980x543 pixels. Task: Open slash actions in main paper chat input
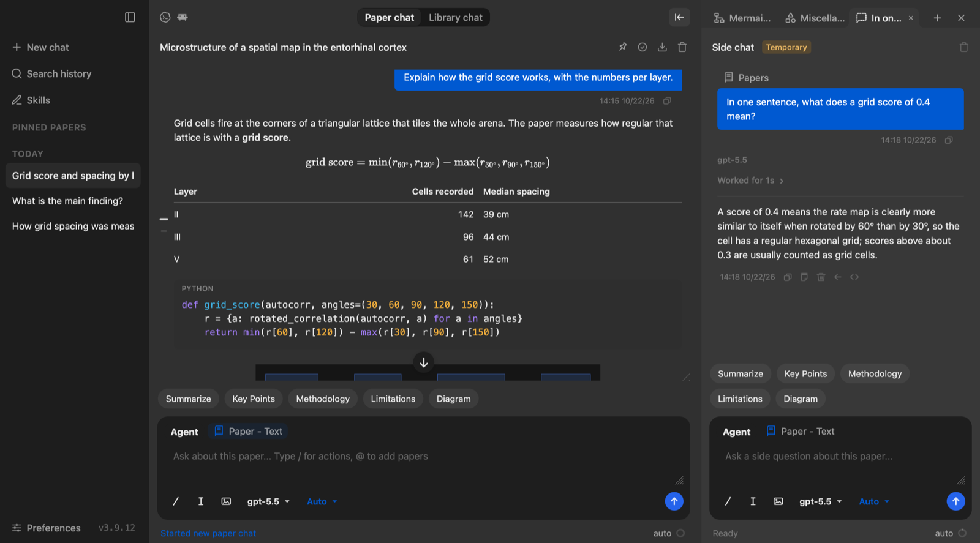click(176, 501)
